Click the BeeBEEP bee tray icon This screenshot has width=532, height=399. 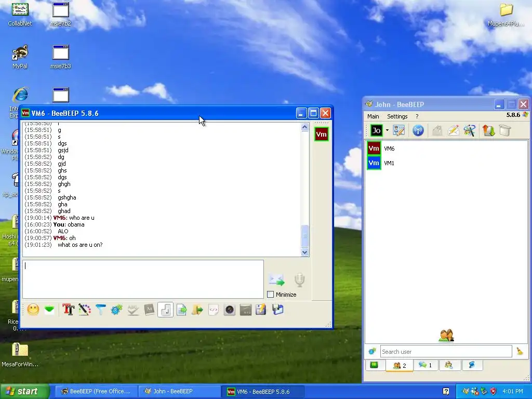point(466,392)
